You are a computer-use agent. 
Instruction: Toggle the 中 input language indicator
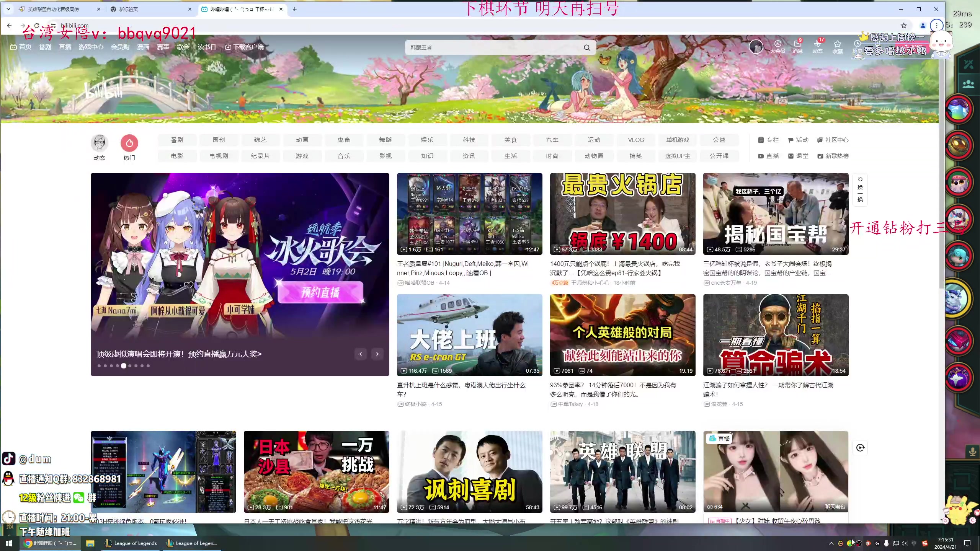point(914,543)
